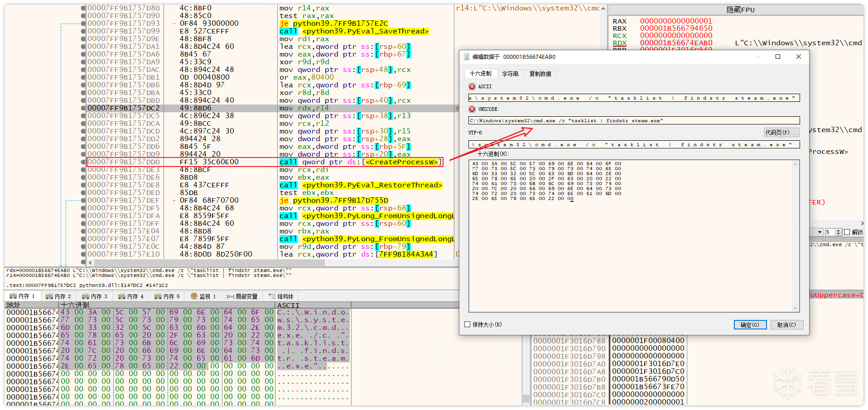Open the 结构体 struct tab
This screenshot has height=410, width=868.
pyautogui.click(x=281, y=296)
